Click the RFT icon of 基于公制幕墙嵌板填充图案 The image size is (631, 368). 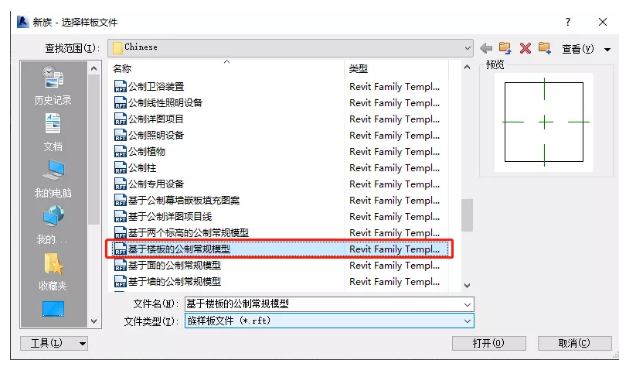pos(120,200)
